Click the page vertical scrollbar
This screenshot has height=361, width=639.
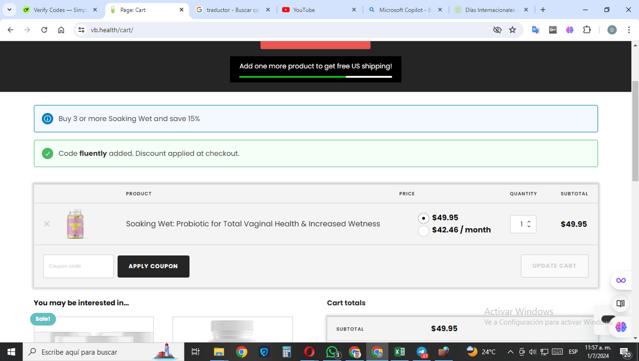[635, 130]
